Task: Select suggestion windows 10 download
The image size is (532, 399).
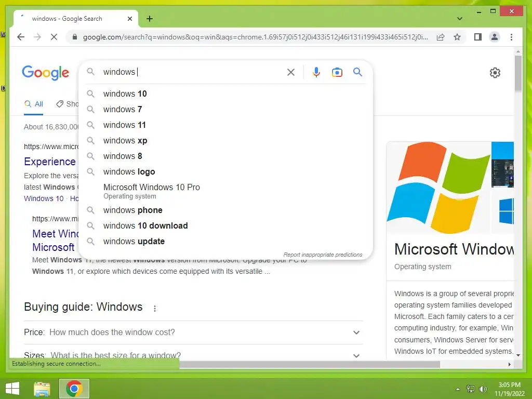Action: click(x=226, y=225)
